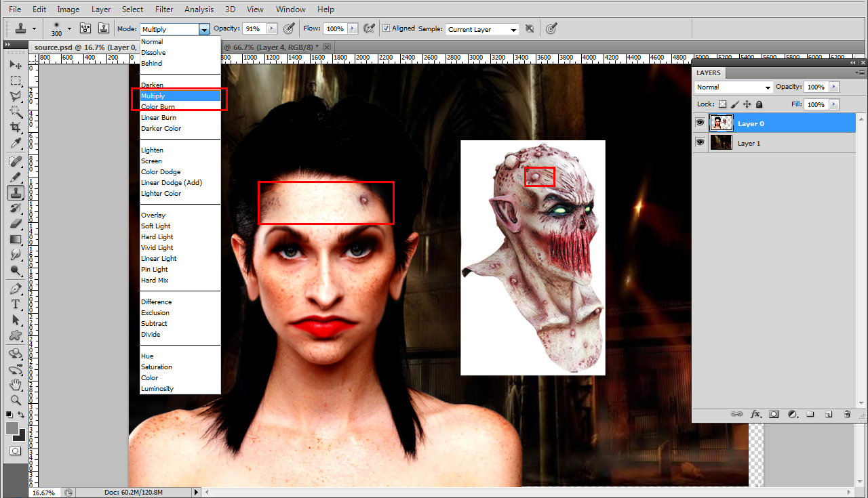This screenshot has height=498, width=868.
Task: Open the layer blend mode Normal dropdown
Action: [x=734, y=87]
